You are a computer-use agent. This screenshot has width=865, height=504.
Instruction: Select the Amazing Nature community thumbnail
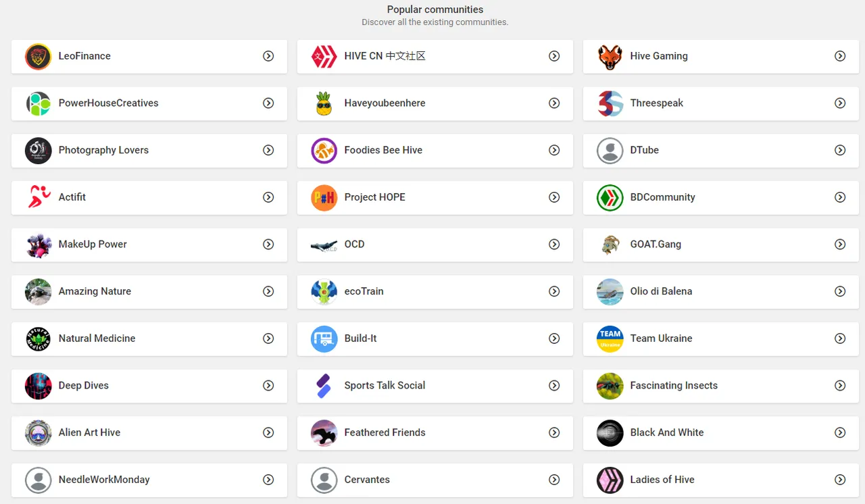click(39, 292)
